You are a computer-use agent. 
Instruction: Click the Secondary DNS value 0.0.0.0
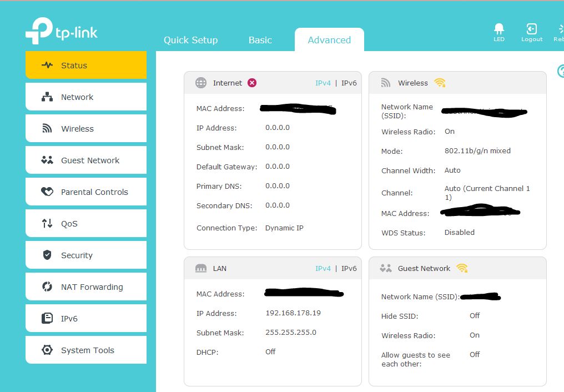click(x=278, y=205)
